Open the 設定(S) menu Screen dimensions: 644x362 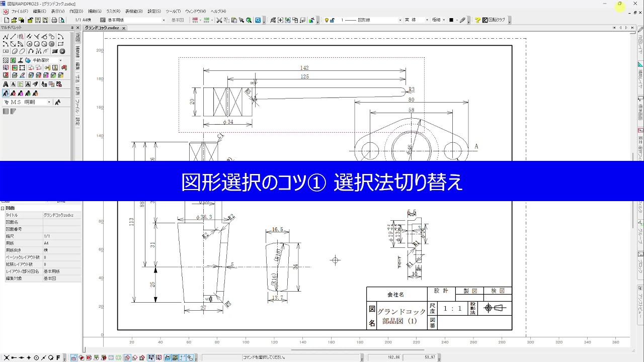[x=154, y=11]
